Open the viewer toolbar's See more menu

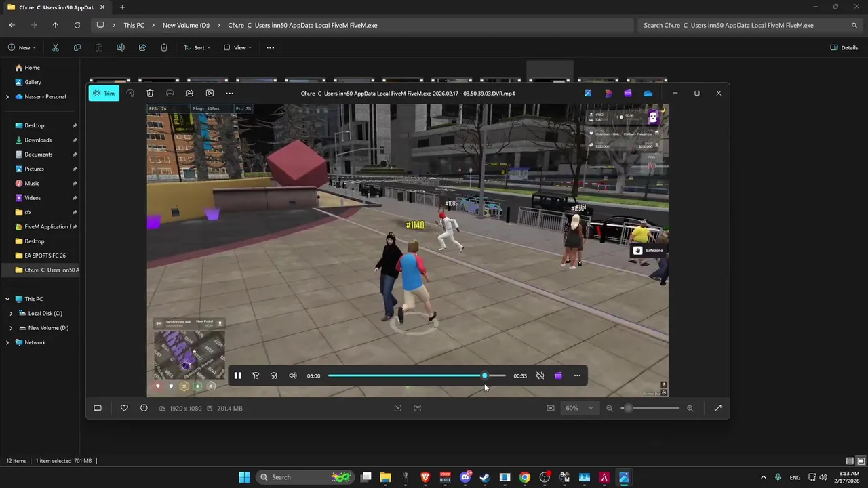point(229,93)
